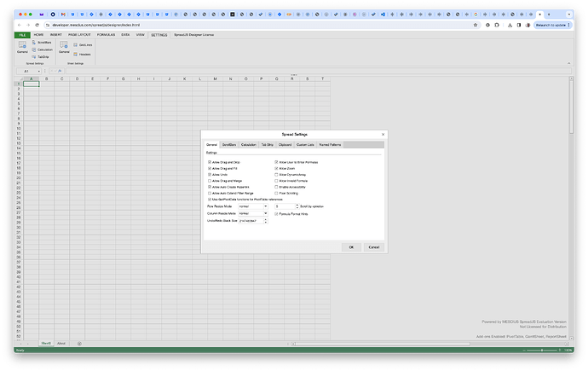Screen dimensions: 588x371
Task: Open the Name Box A1 dropdown
Action: tap(39, 72)
